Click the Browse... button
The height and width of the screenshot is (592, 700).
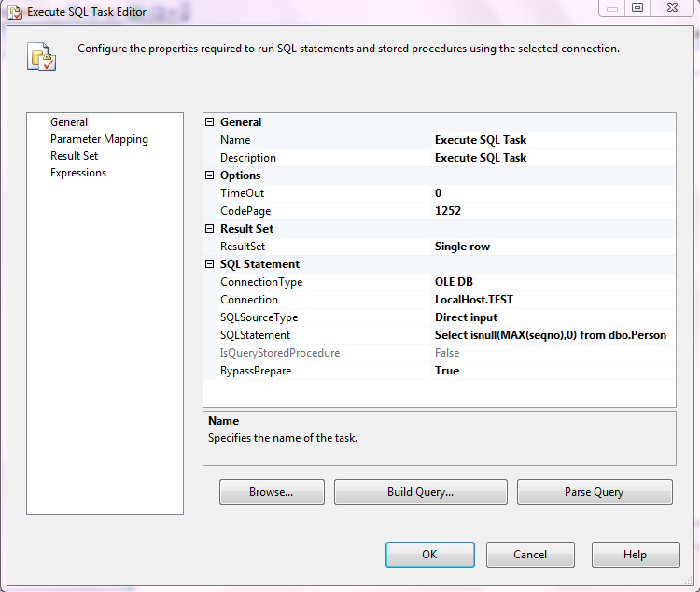tap(272, 492)
